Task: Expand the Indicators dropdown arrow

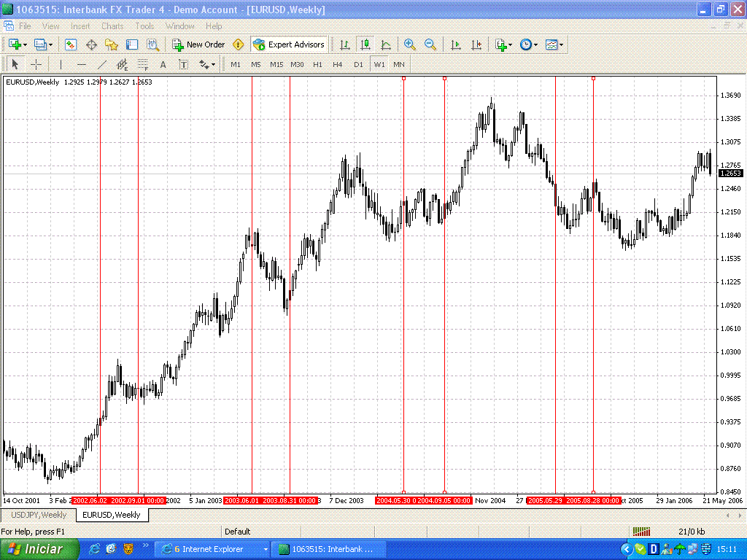Action: [510, 44]
